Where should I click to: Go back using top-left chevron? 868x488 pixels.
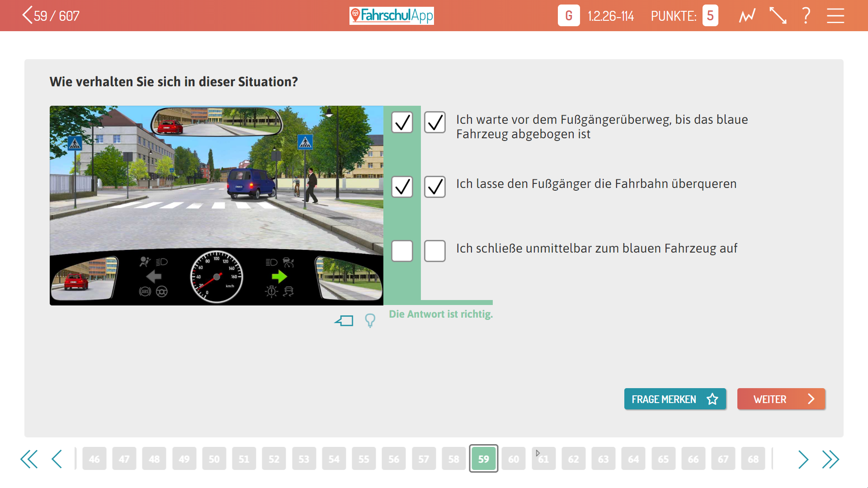(x=27, y=15)
